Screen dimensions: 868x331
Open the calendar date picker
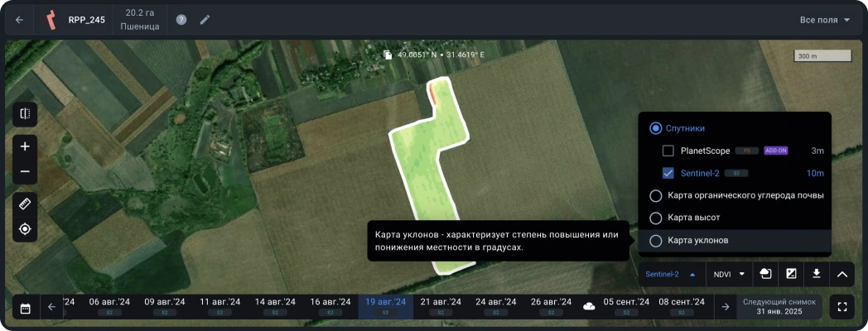coord(26,308)
